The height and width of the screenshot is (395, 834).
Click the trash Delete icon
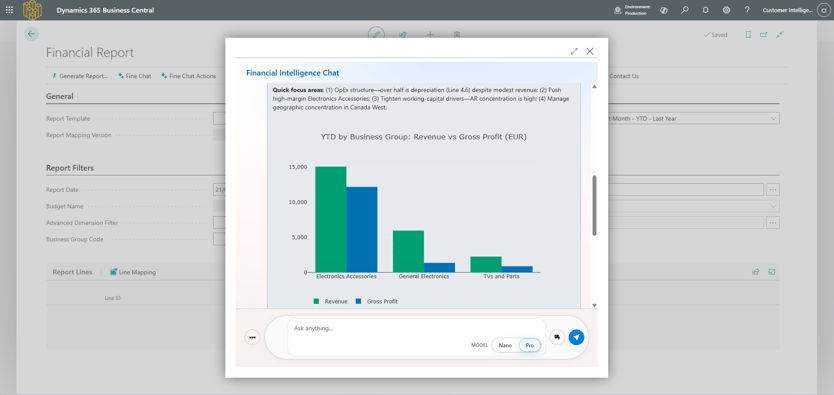tap(457, 35)
